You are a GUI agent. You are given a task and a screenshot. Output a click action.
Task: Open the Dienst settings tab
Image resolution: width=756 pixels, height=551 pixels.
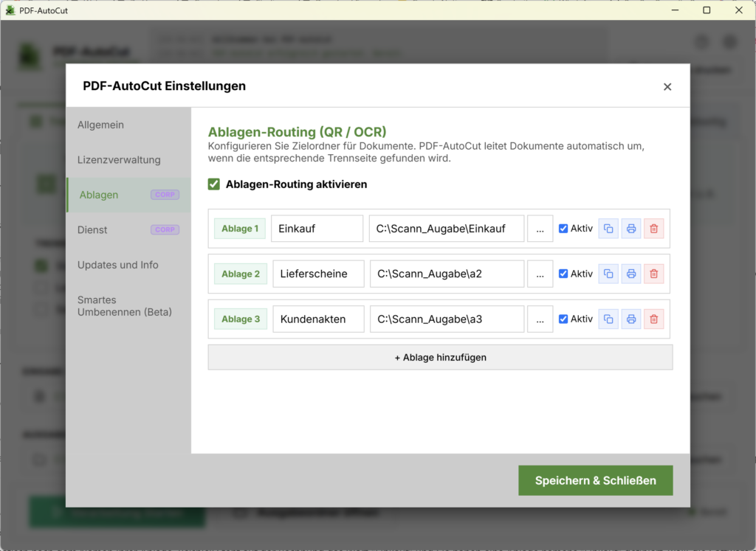(x=128, y=229)
